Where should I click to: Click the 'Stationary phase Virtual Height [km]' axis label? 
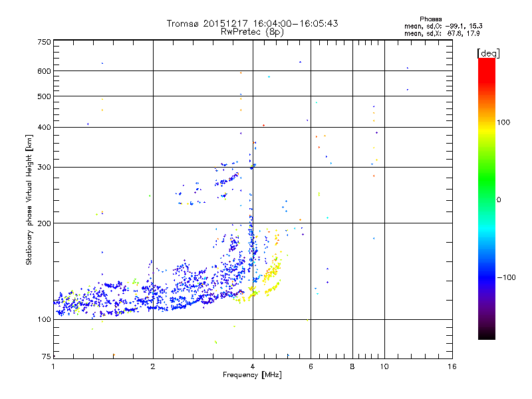pos(29,199)
